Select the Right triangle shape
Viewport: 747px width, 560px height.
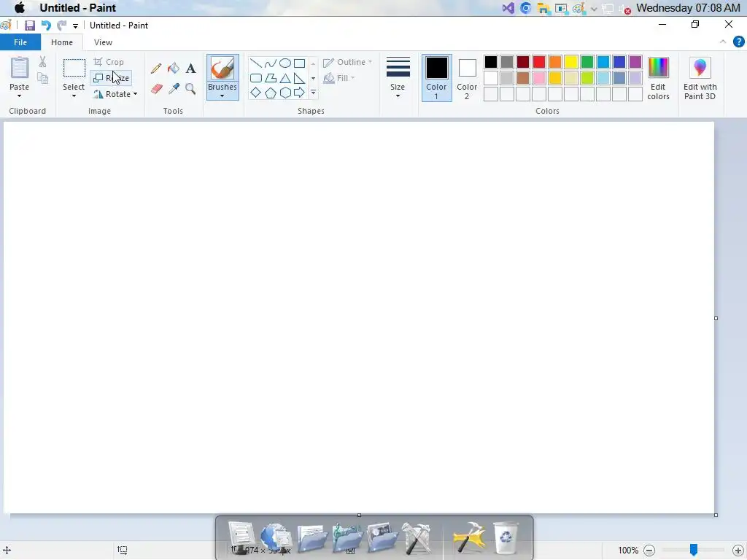pos(299,78)
